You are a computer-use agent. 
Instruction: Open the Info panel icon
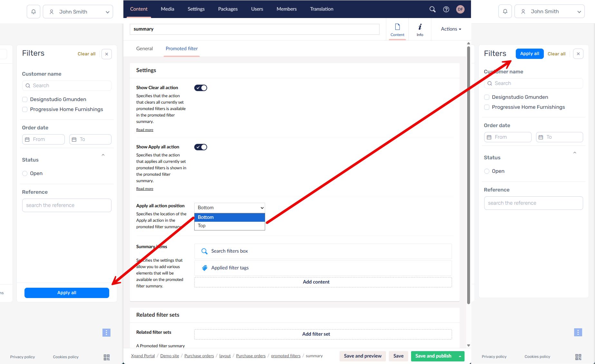point(420,30)
